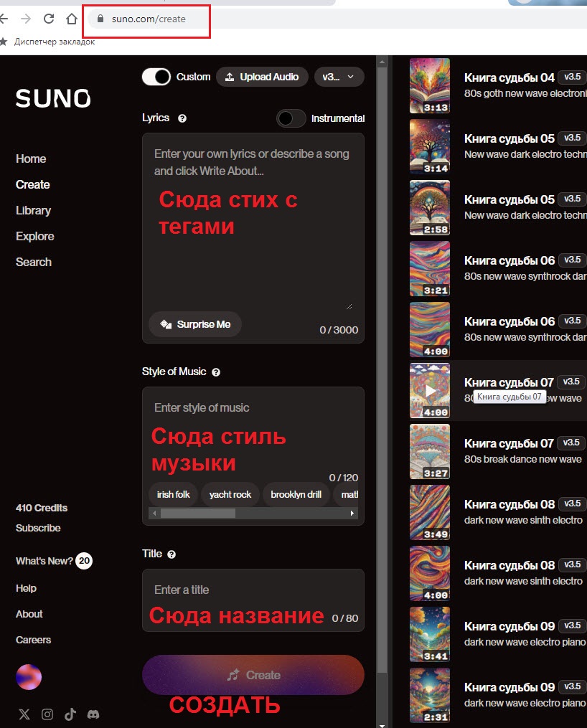Click the SUNO logo
This screenshot has width=587, height=728.
(x=53, y=98)
